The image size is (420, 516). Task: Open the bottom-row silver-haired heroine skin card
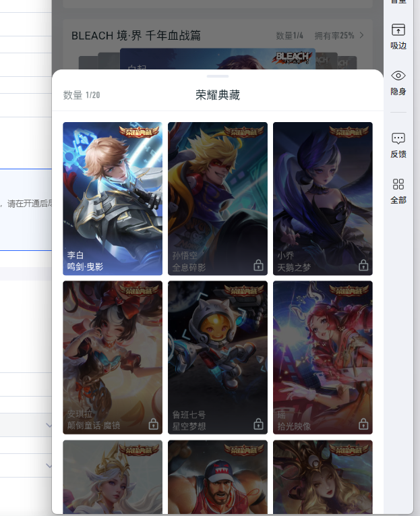pyautogui.click(x=113, y=477)
